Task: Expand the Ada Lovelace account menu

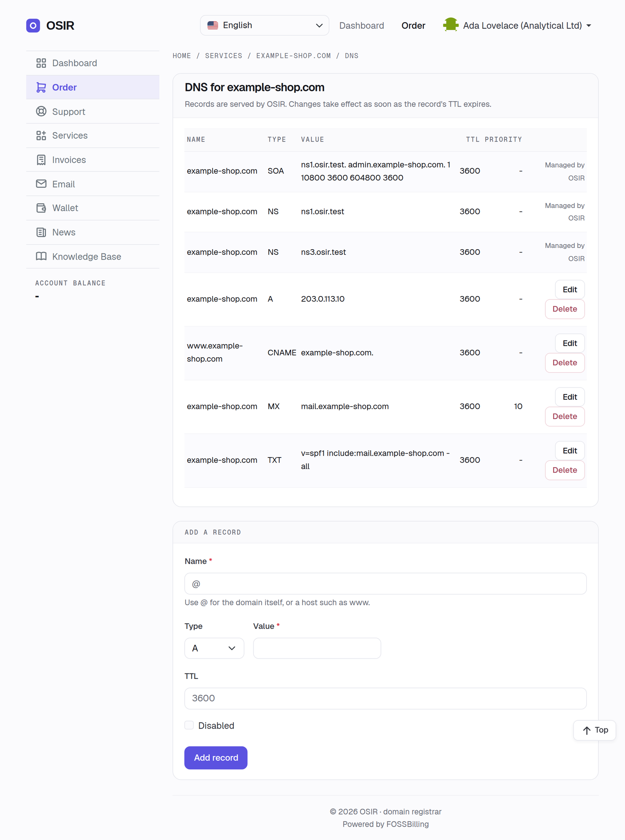Action: click(517, 25)
